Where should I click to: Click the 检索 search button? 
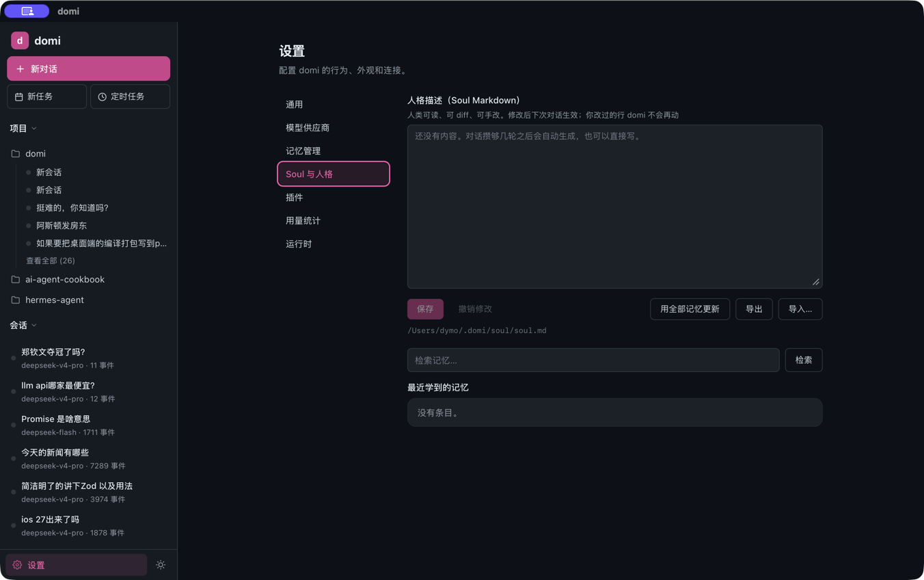(804, 360)
